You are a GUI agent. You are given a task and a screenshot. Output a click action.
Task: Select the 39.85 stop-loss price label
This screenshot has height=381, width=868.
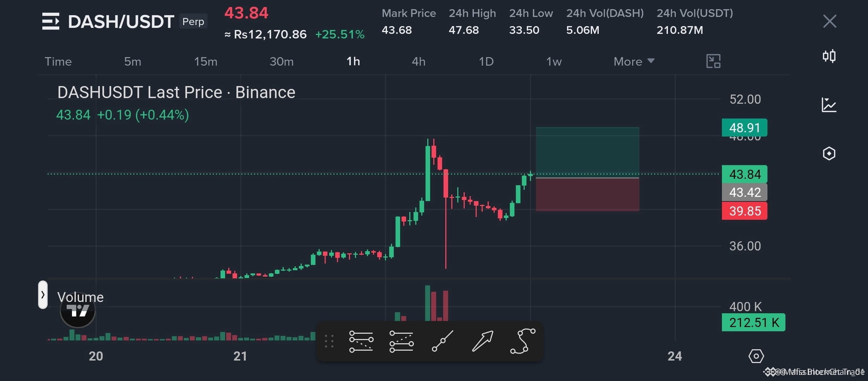(745, 211)
